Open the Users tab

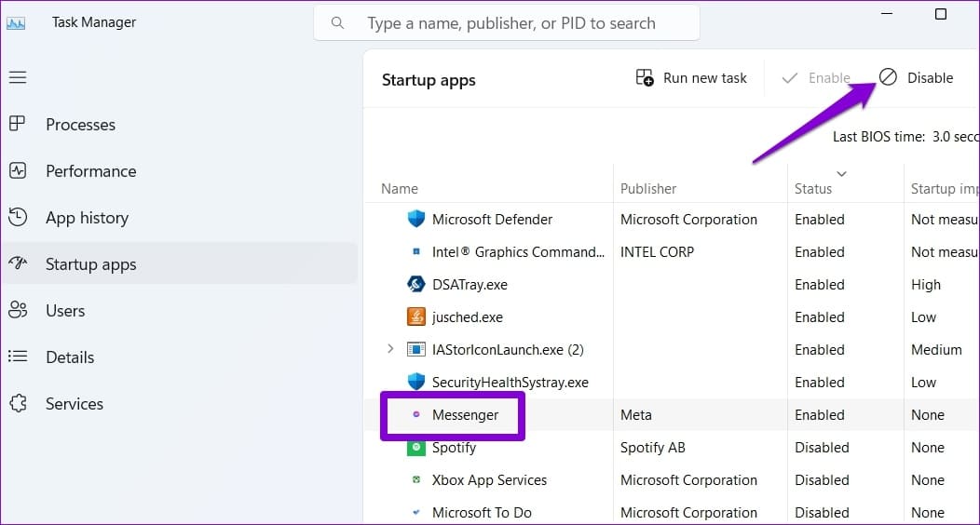click(x=180, y=310)
